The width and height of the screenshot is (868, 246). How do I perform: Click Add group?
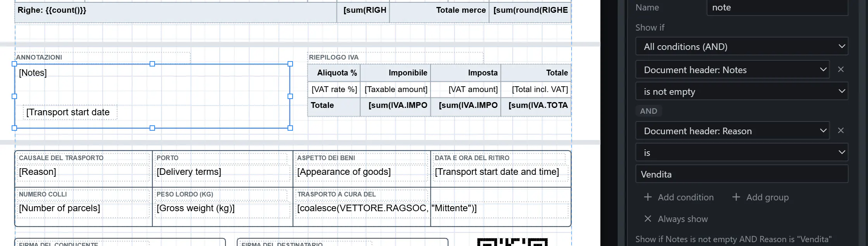pyautogui.click(x=760, y=197)
